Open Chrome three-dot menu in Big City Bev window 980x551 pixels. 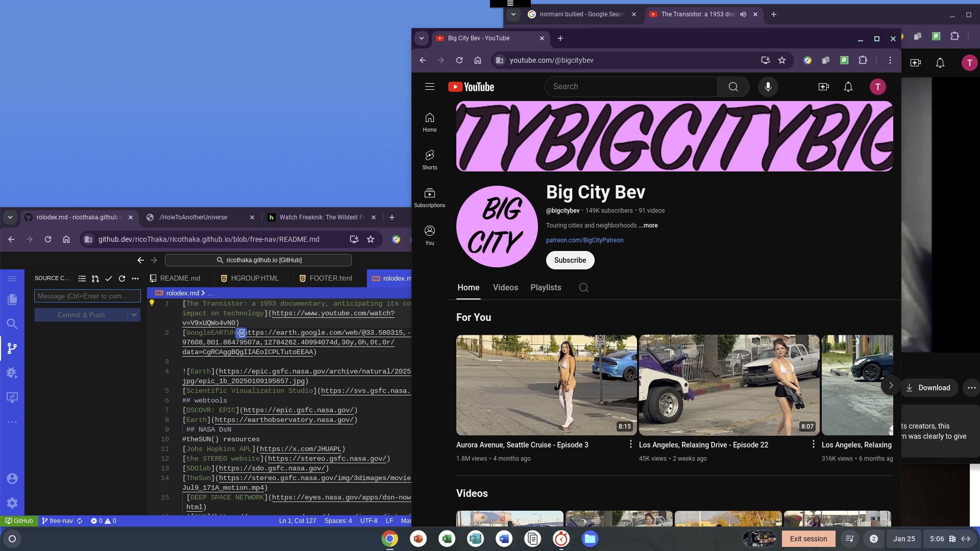890,60
